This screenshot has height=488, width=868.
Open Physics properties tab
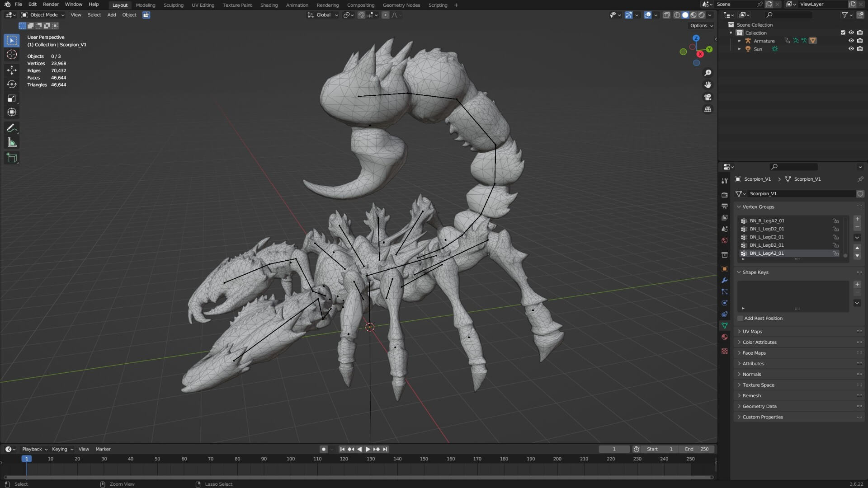click(725, 303)
